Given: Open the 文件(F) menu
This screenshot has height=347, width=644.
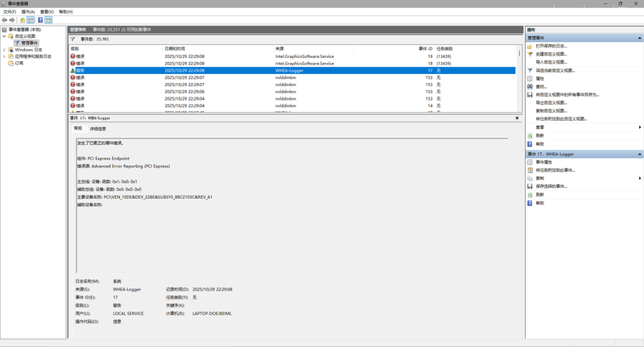Looking at the screenshot, I should [9, 11].
